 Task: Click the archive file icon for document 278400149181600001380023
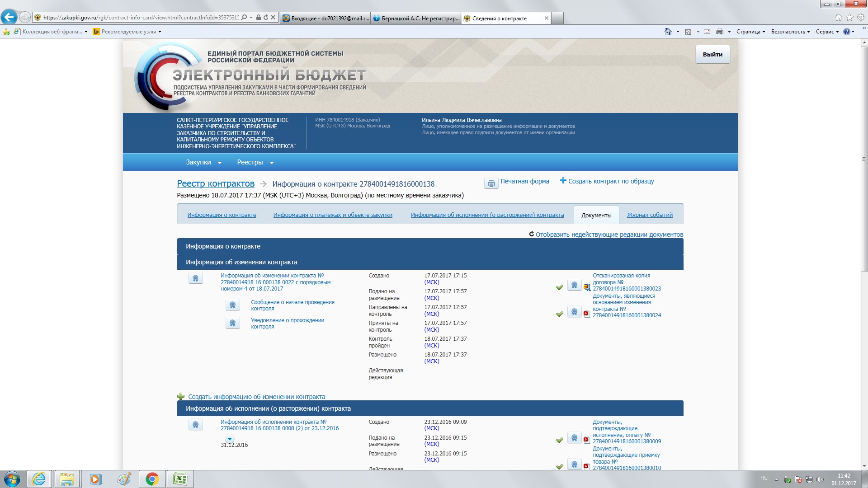(587, 287)
